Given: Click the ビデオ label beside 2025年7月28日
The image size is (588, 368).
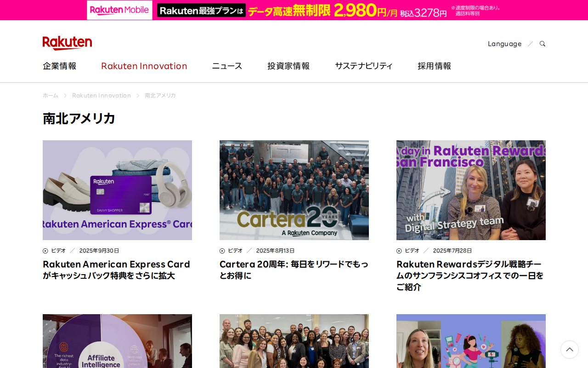Looking at the screenshot, I should click(412, 251).
